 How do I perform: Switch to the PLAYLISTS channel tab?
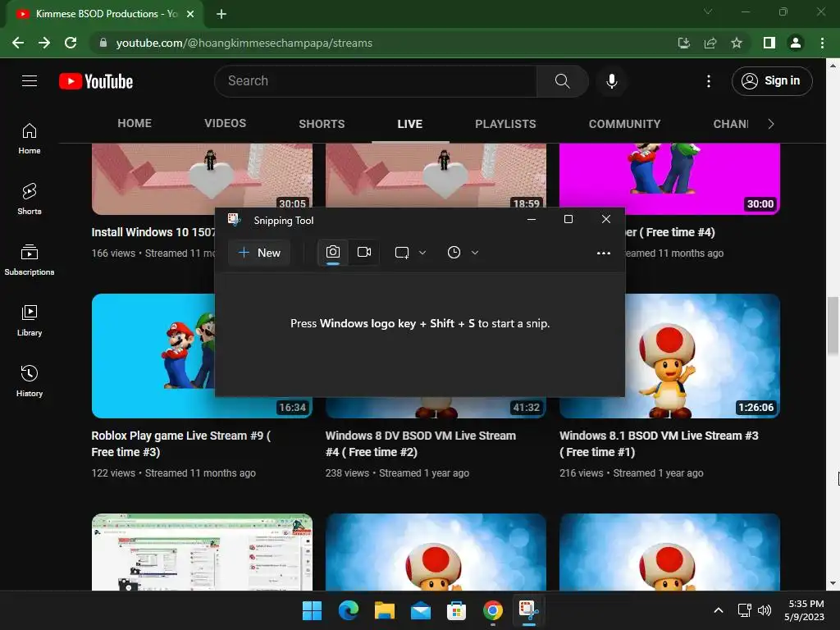(x=505, y=124)
